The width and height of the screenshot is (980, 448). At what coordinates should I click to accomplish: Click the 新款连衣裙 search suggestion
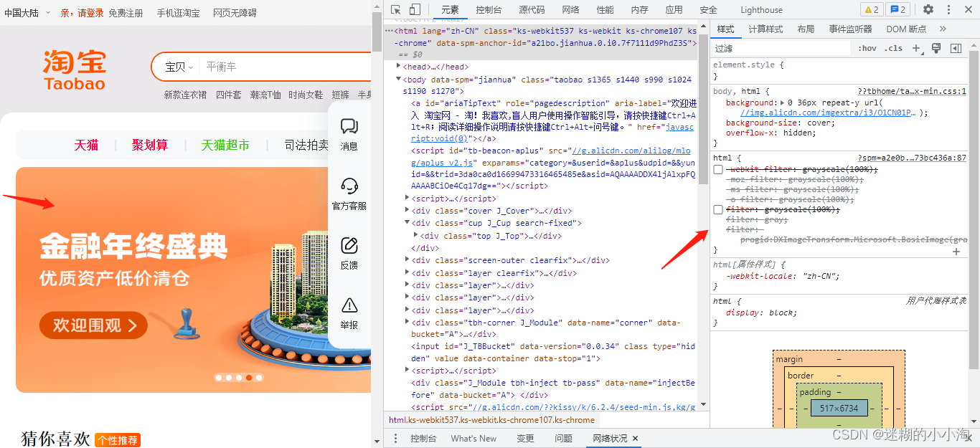[x=185, y=95]
